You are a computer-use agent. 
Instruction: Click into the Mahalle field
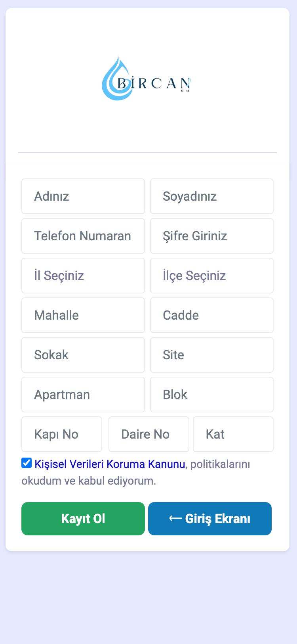coord(83,315)
